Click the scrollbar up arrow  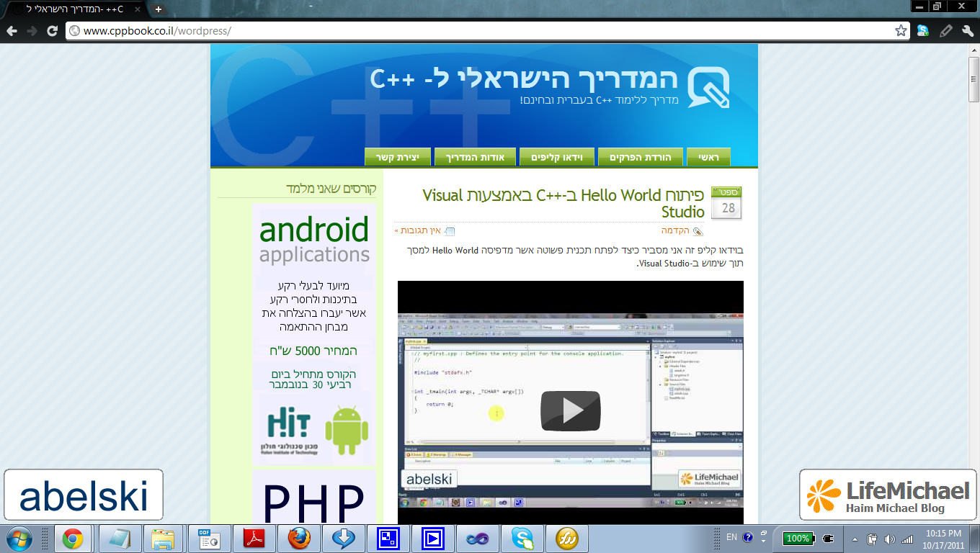[x=974, y=49]
